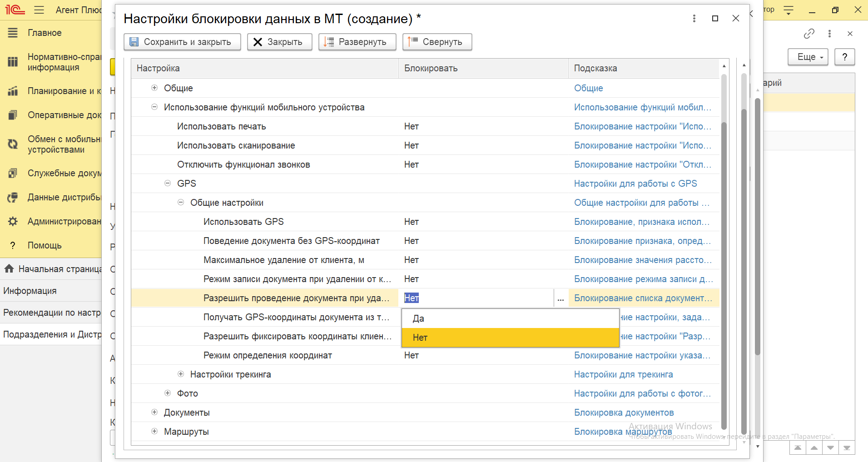The height and width of the screenshot is (462, 868).
Task: Click go-to-first-row arrow icon at bottom
Action: click(x=798, y=448)
